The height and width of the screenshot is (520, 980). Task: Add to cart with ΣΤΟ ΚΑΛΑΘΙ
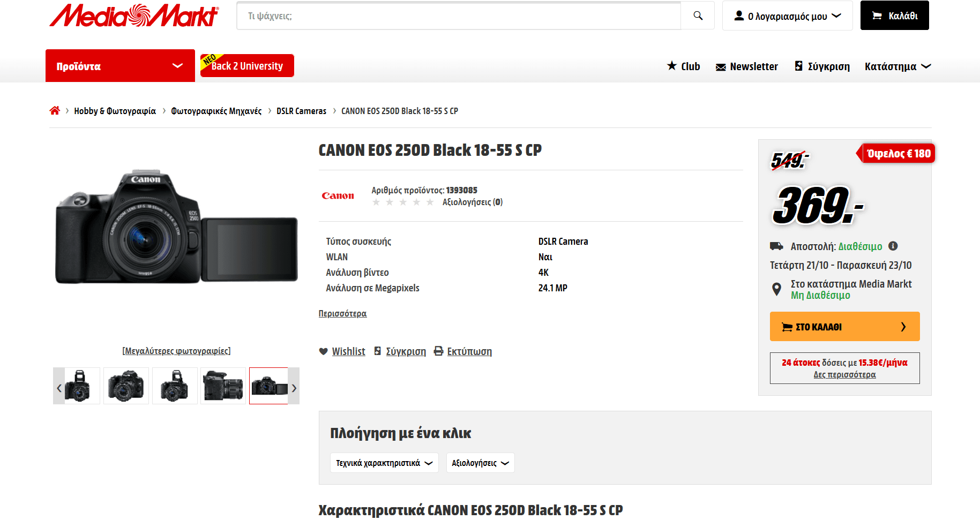coord(844,326)
